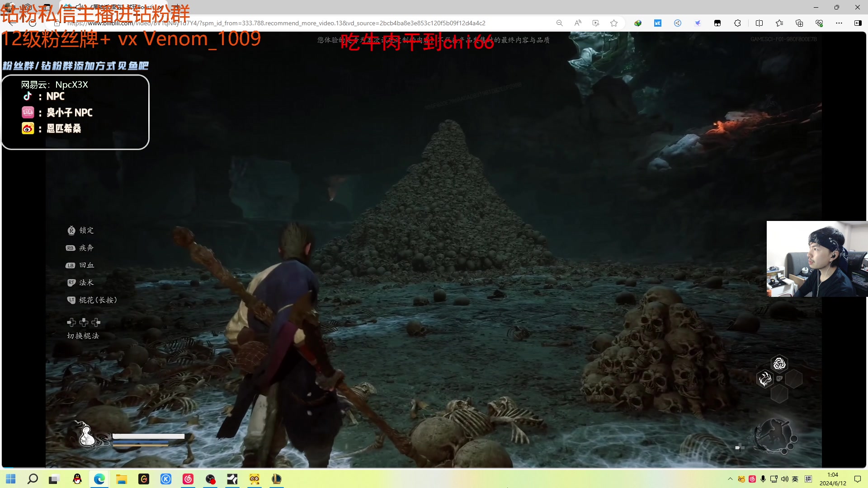The height and width of the screenshot is (488, 868).
Task: Zoom out using the address bar magnifier icon
Action: click(559, 23)
